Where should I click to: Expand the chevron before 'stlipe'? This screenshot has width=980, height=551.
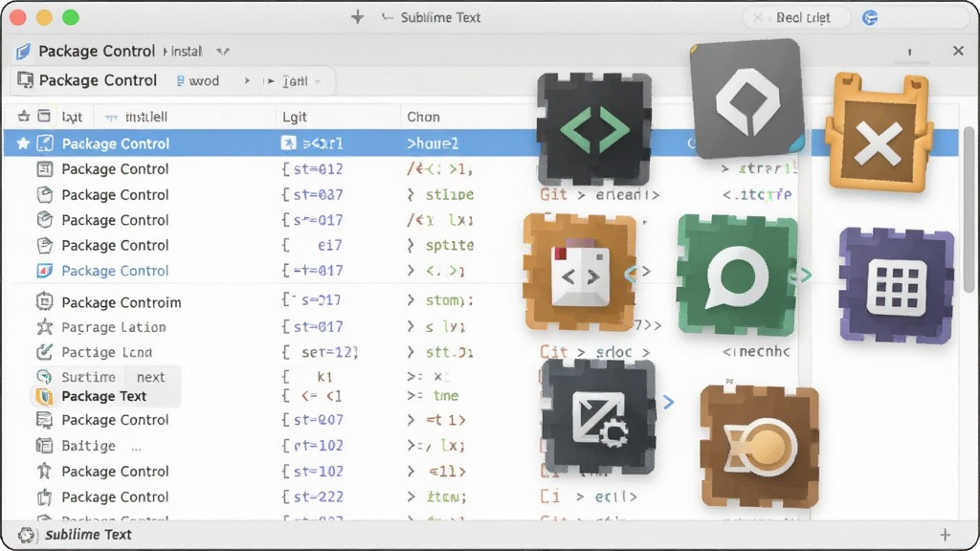click(x=411, y=195)
